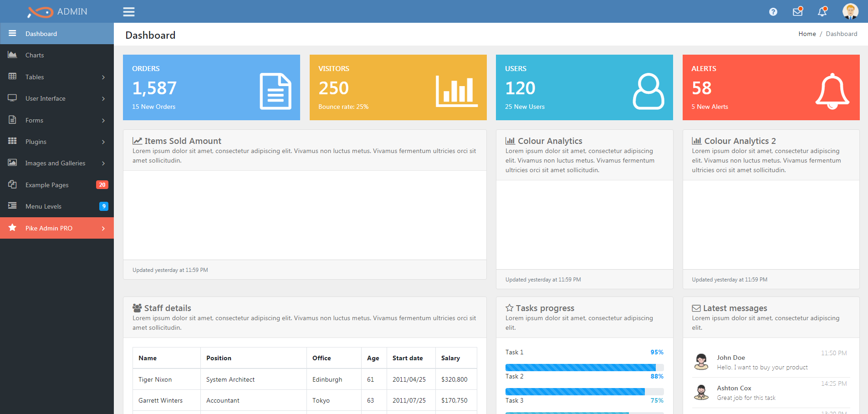
Task: Click the Dashboard sidebar list icon
Action: coord(12,33)
